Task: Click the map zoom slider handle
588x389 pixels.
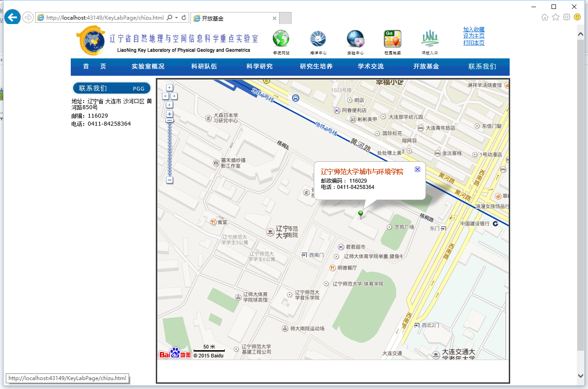Action: click(170, 121)
